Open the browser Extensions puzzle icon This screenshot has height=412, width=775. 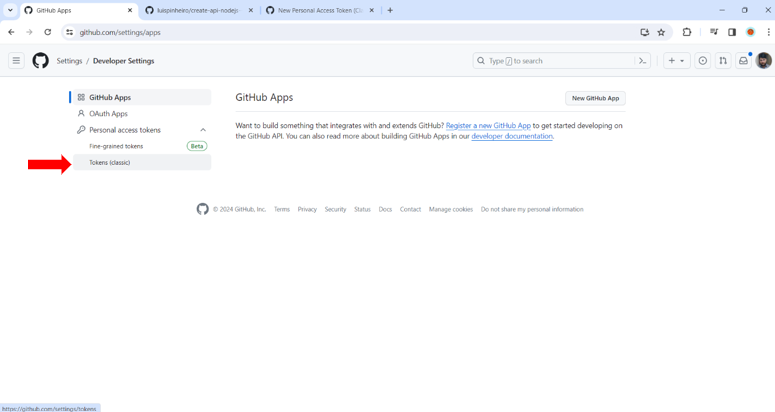click(687, 32)
